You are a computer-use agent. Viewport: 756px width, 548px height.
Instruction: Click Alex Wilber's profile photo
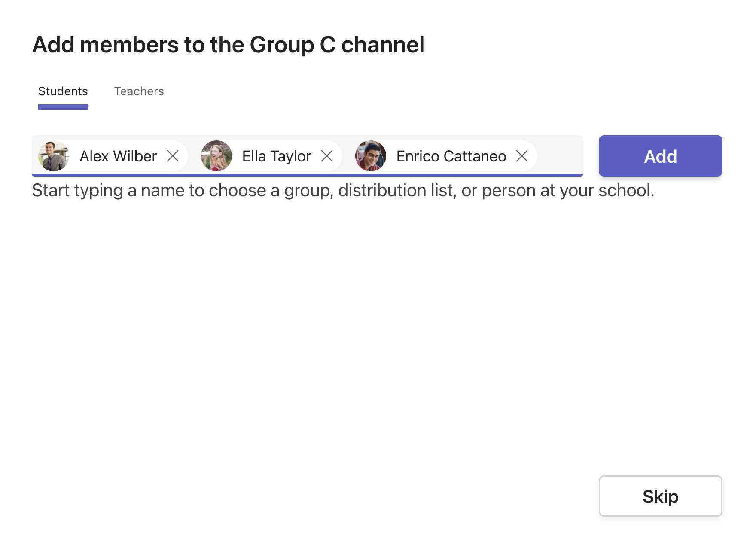pyautogui.click(x=54, y=156)
